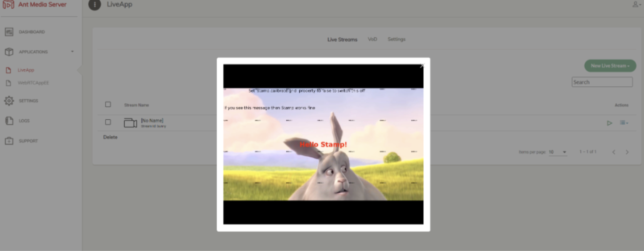Click the camera icon of [No Name] stream

[130, 123]
